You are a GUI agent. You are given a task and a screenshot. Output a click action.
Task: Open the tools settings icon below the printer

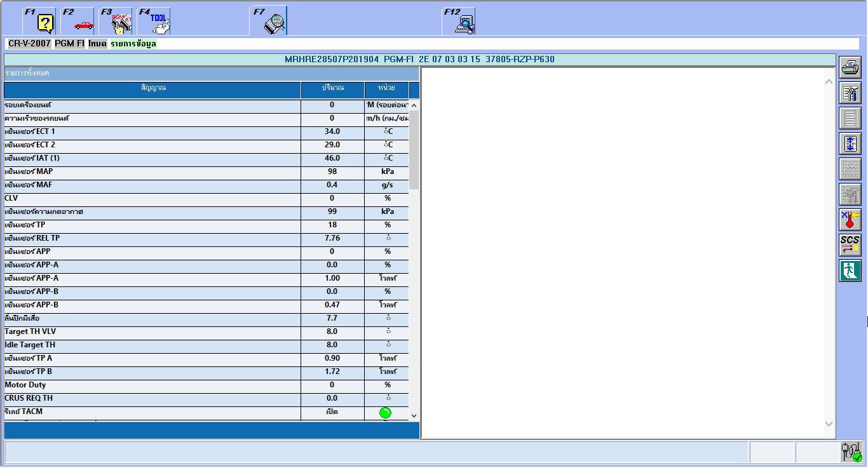click(850, 93)
